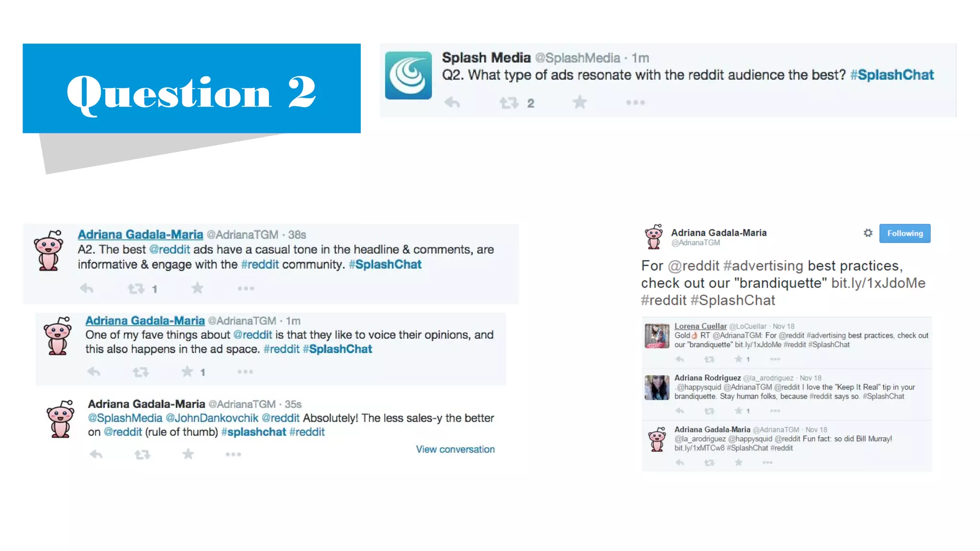Retweet the Splash Media Q2 tweet

click(509, 102)
